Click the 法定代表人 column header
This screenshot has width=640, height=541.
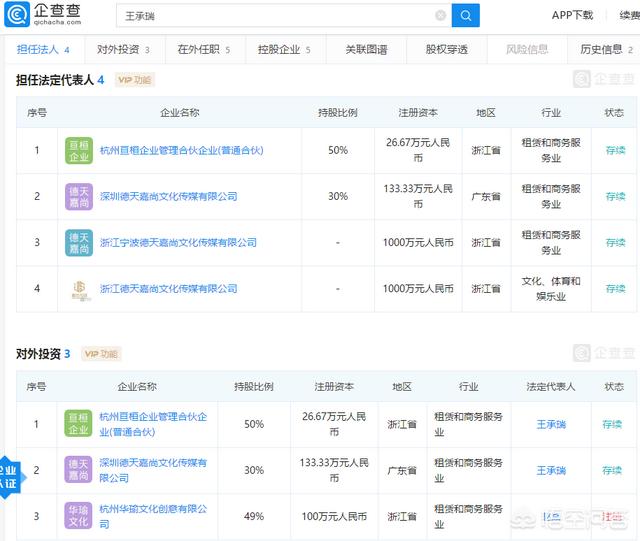click(x=551, y=387)
